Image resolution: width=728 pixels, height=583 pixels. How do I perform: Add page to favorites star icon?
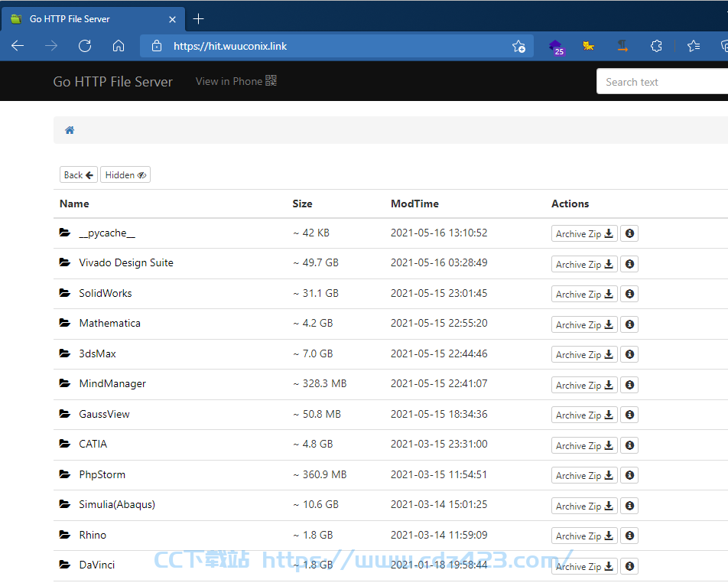(518, 46)
